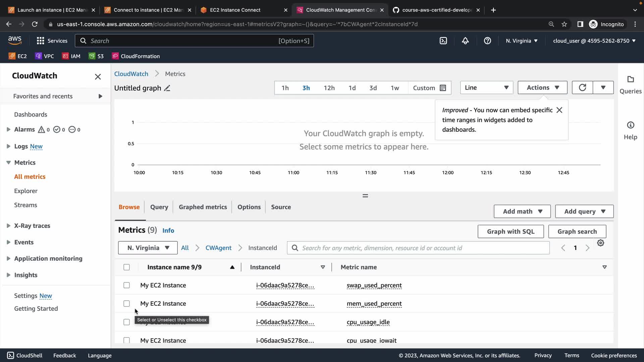Click the Graph with SQL button

click(x=510, y=232)
